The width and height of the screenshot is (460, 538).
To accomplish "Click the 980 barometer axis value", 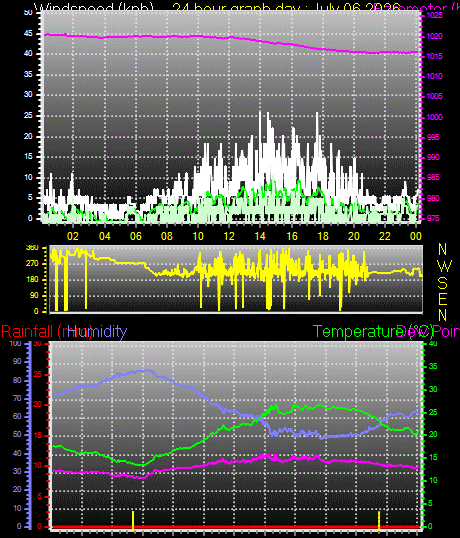I will [433, 198].
